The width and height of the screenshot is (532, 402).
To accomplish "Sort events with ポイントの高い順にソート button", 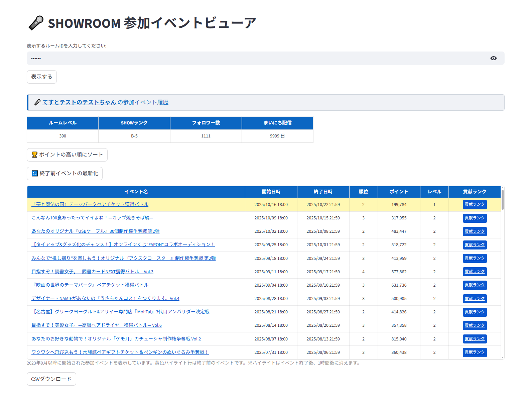I will tap(67, 155).
